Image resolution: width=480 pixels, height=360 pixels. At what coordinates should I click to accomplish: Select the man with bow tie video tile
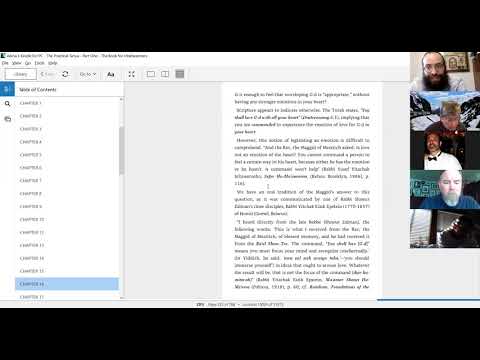point(445,150)
